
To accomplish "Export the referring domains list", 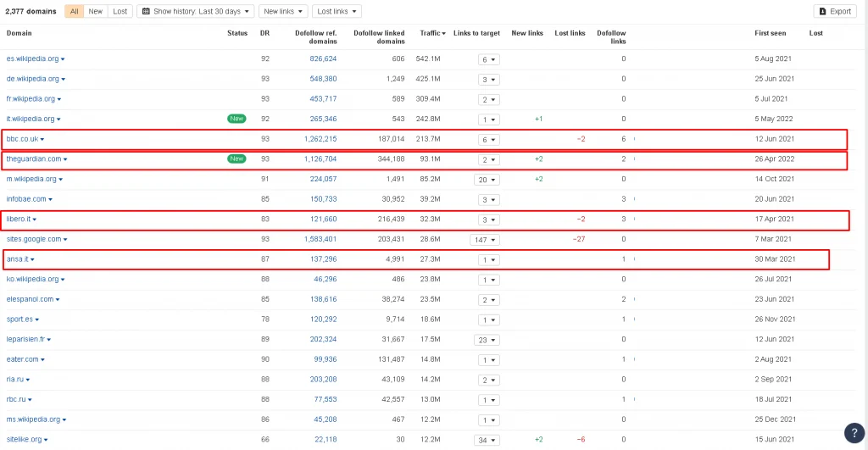I will pyautogui.click(x=835, y=11).
